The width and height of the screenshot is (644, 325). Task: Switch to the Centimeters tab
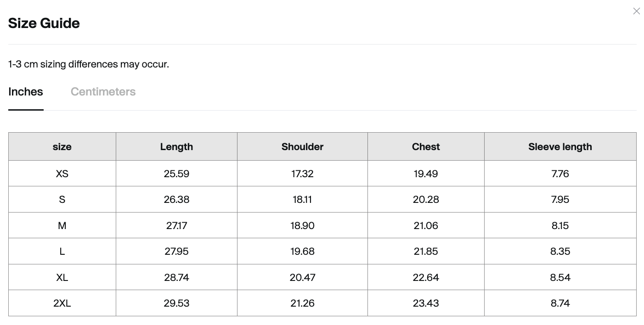[x=103, y=92]
